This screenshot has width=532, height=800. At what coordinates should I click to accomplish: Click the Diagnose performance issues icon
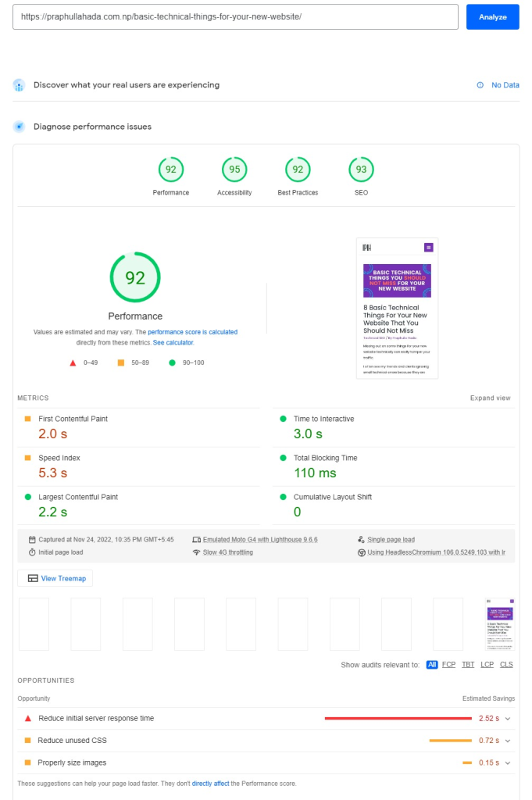[x=20, y=127]
